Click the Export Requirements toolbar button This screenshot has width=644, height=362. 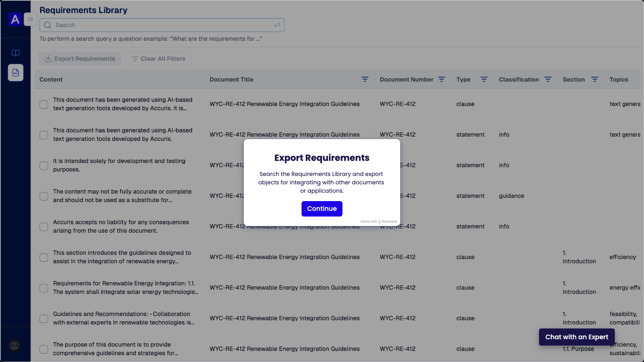(80, 59)
